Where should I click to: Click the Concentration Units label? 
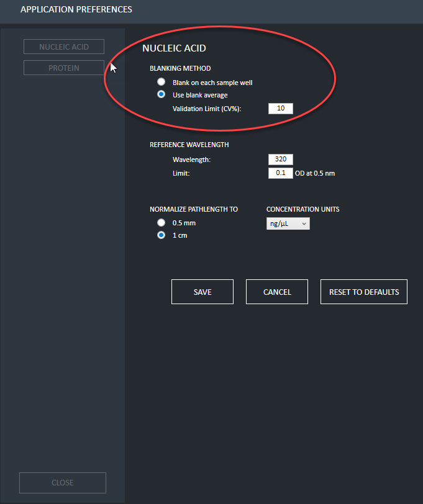click(x=302, y=209)
